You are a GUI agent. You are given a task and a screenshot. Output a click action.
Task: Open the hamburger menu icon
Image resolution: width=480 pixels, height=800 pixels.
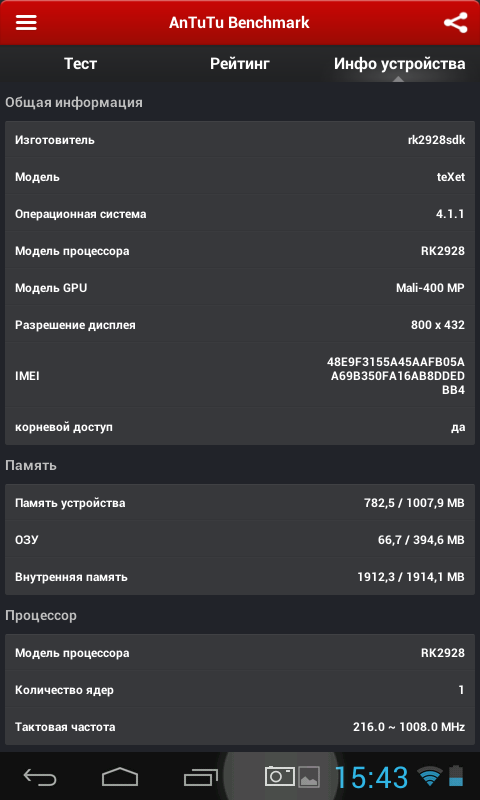click(x=26, y=22)
